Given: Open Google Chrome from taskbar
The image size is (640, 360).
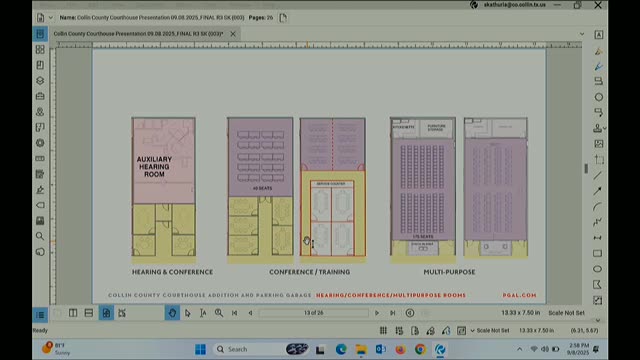Looking at the screenshot, I should click(420, 349).
